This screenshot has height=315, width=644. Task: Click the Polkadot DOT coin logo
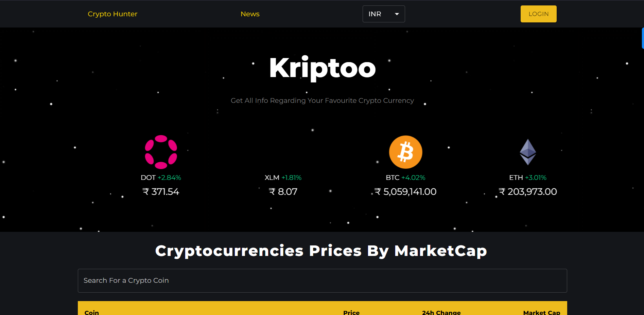click(x=161, y=152)
